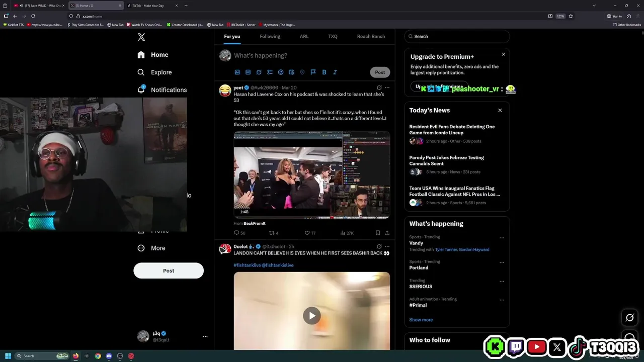Open the Windows Start menu
Screen dimensions: 644x362
(x=8, y=356)
